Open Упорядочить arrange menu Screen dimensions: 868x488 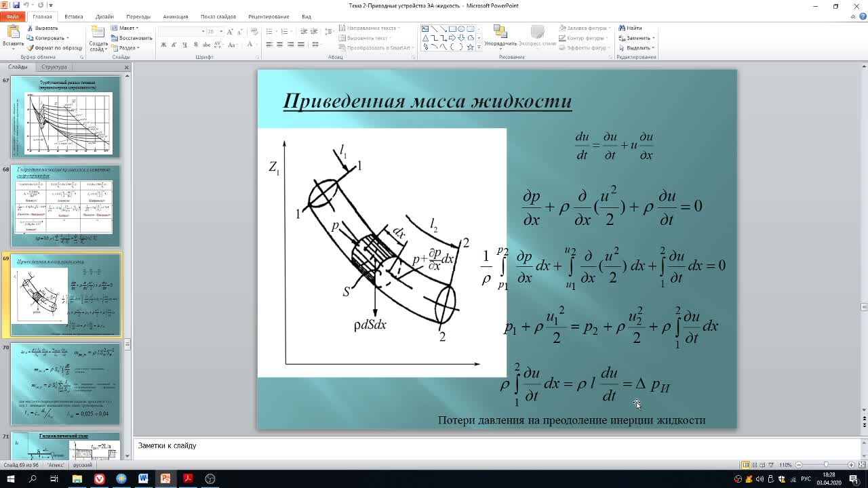coord(500,37)
